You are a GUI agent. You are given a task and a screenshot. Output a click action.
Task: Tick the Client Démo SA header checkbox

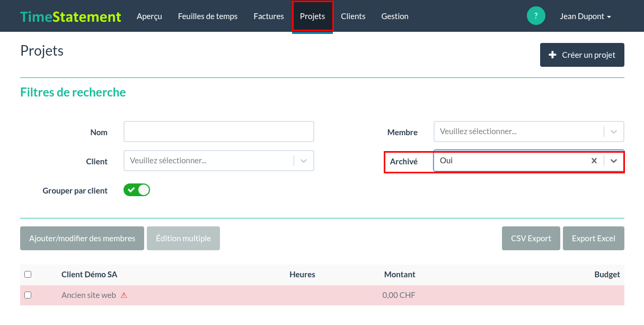[x=28, y=274]
